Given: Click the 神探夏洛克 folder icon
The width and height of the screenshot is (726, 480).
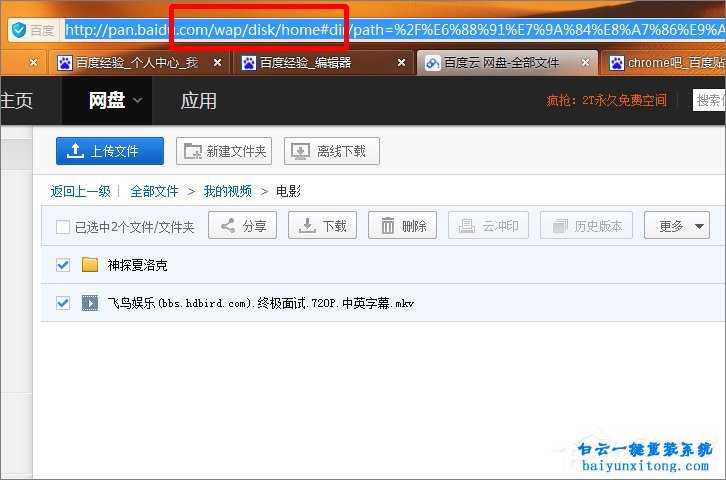Looking at the screenshot, I should pos(90,264).
